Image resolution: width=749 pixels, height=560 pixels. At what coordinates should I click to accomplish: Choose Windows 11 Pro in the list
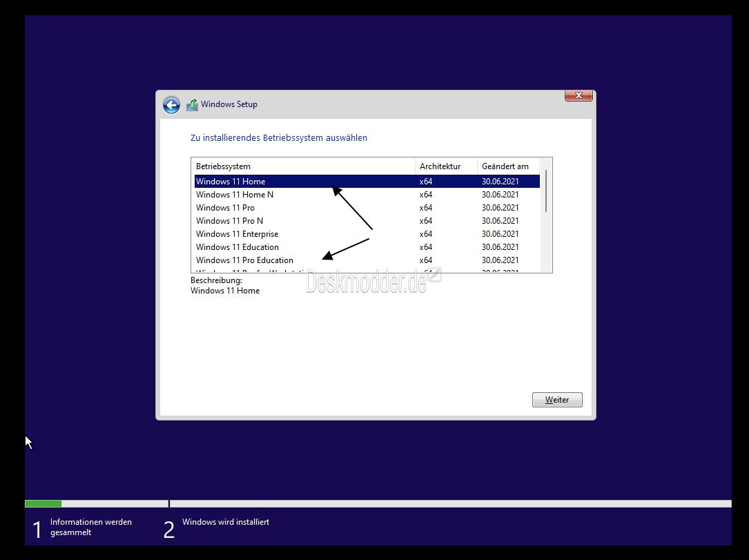click(x=367, y=207)
